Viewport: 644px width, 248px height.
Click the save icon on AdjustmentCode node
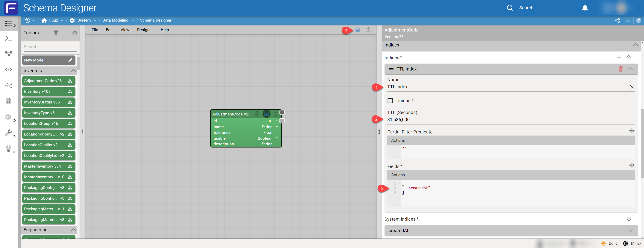tap(266, 114)
